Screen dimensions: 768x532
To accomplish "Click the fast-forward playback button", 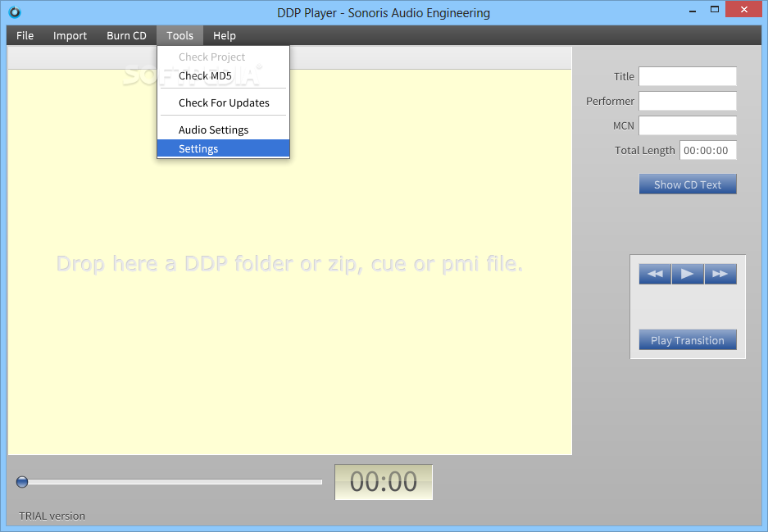I will (x=720, y=274).
